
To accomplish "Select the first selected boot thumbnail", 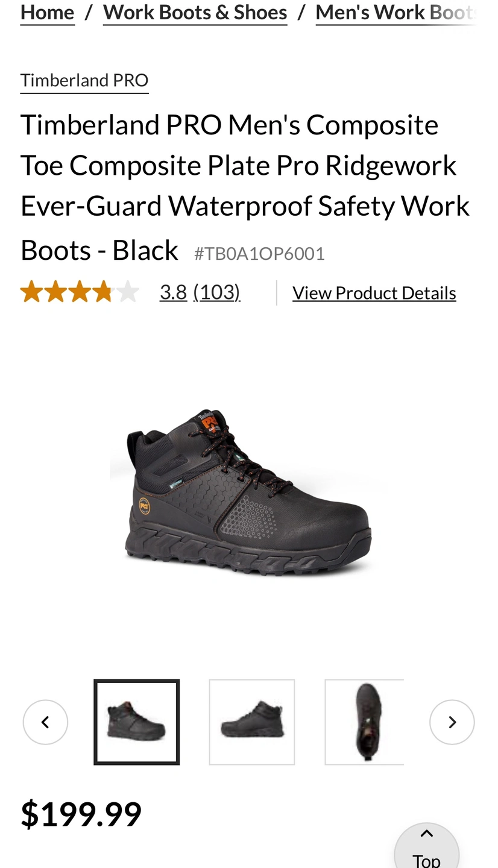I will 137,722.
